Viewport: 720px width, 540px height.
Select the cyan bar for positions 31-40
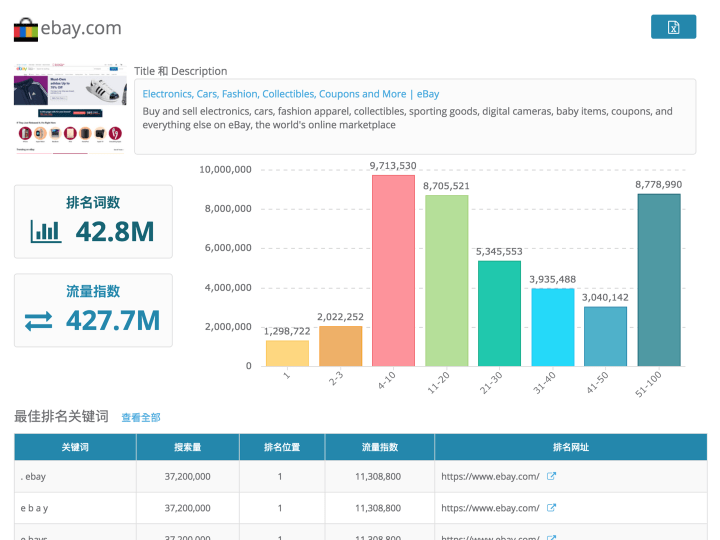pos(553,327)
